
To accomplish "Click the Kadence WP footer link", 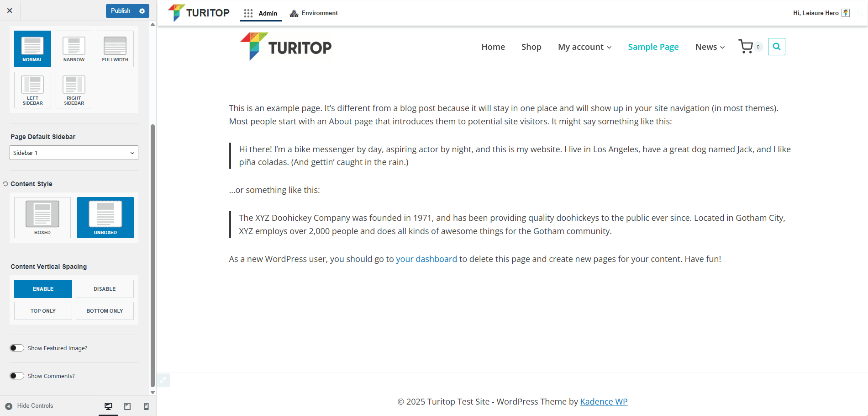I will pos(604,401).
